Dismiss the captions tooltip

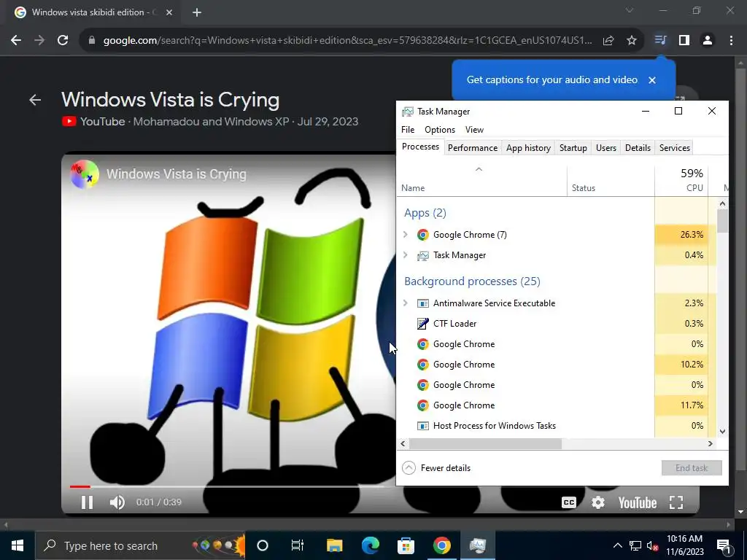[x=652, y=80]
